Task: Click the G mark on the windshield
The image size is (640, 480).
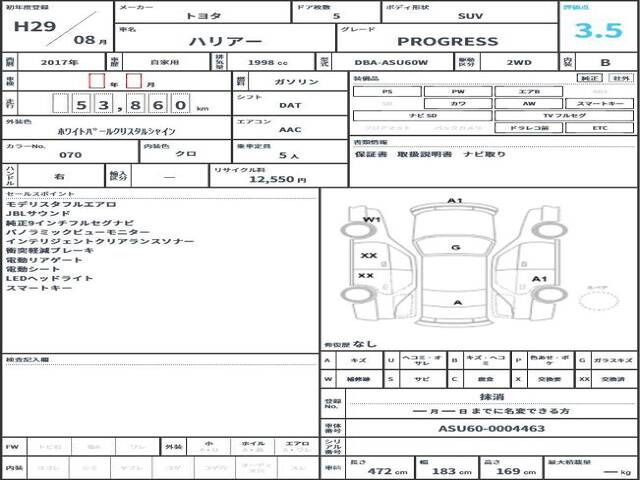Action: point(455,245)
